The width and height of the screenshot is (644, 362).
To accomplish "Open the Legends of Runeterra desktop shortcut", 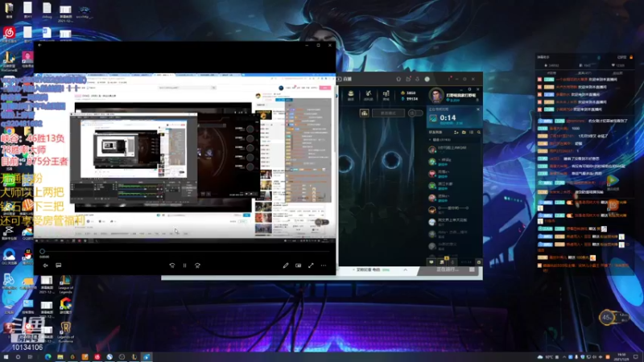I will pos(66,333).
